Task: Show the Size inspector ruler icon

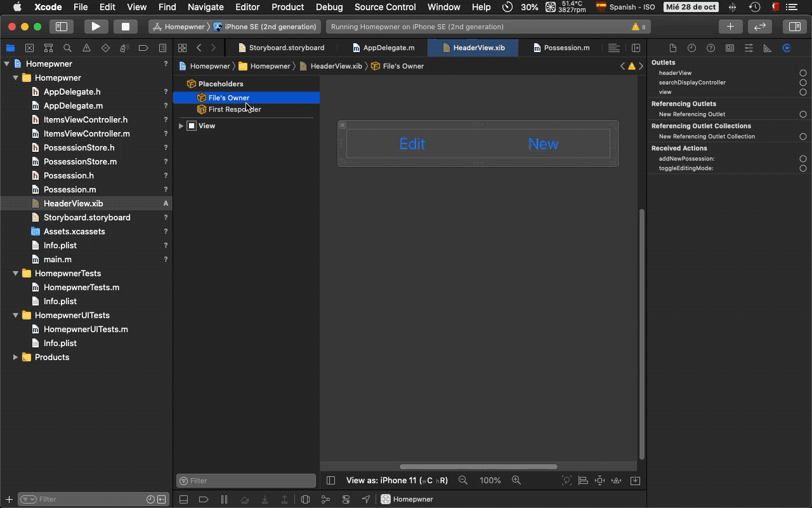Action: tap(768, 48)
